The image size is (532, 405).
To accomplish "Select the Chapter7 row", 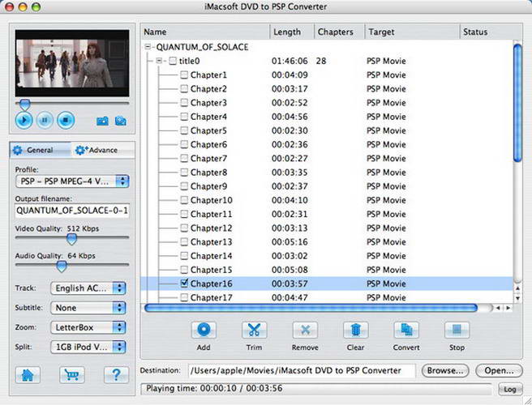I will [327, 158].
